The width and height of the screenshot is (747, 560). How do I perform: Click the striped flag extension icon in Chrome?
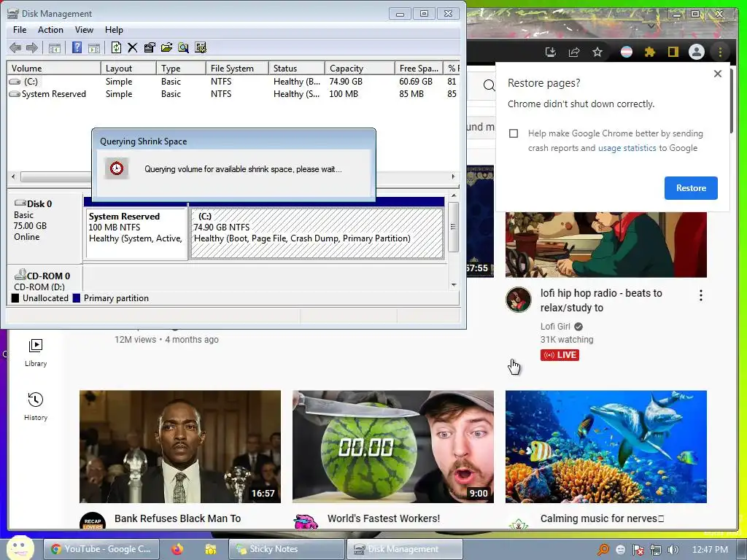point(627,52)
